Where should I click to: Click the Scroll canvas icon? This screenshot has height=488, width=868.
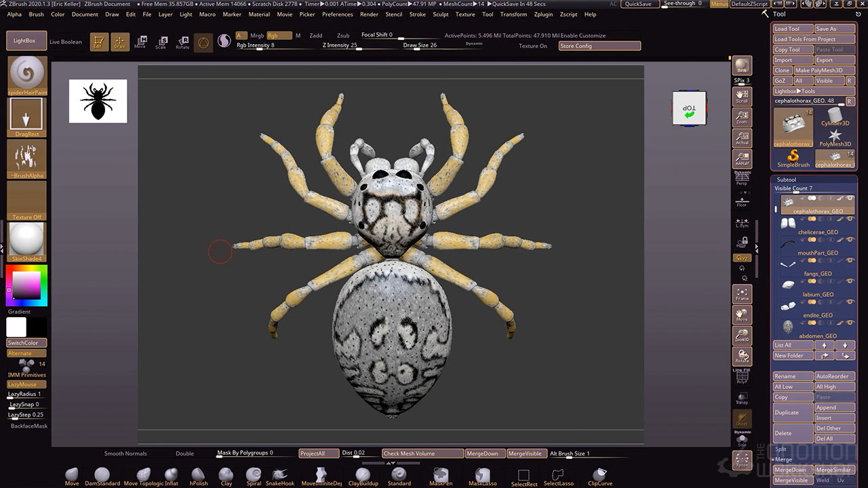coord(743,96)
